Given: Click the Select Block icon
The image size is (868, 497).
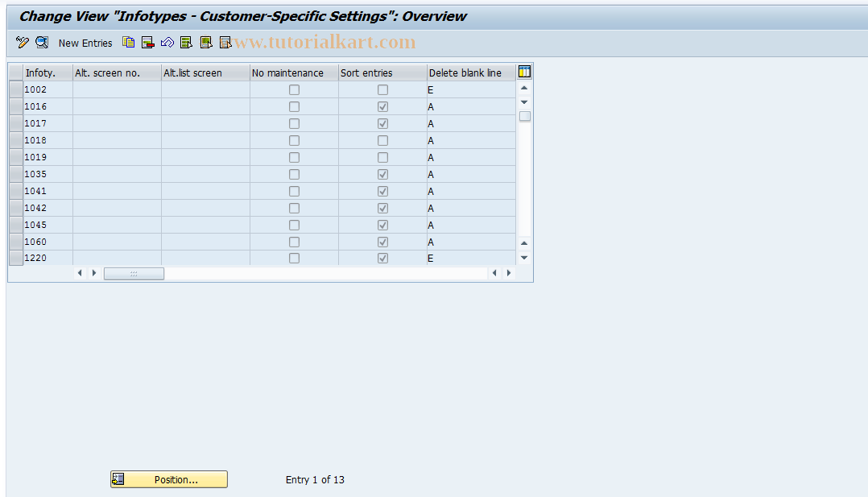Looking at the screenshot, I should pos(206,43).
